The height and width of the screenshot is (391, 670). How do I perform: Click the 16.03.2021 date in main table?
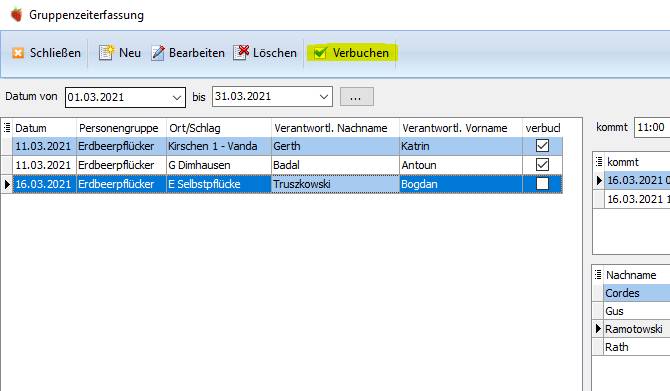point(43,184)
